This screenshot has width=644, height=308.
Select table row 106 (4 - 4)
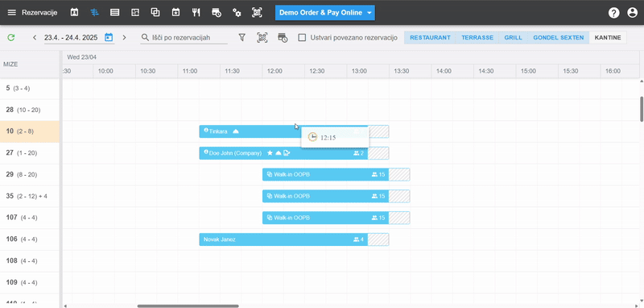(30, 239)
